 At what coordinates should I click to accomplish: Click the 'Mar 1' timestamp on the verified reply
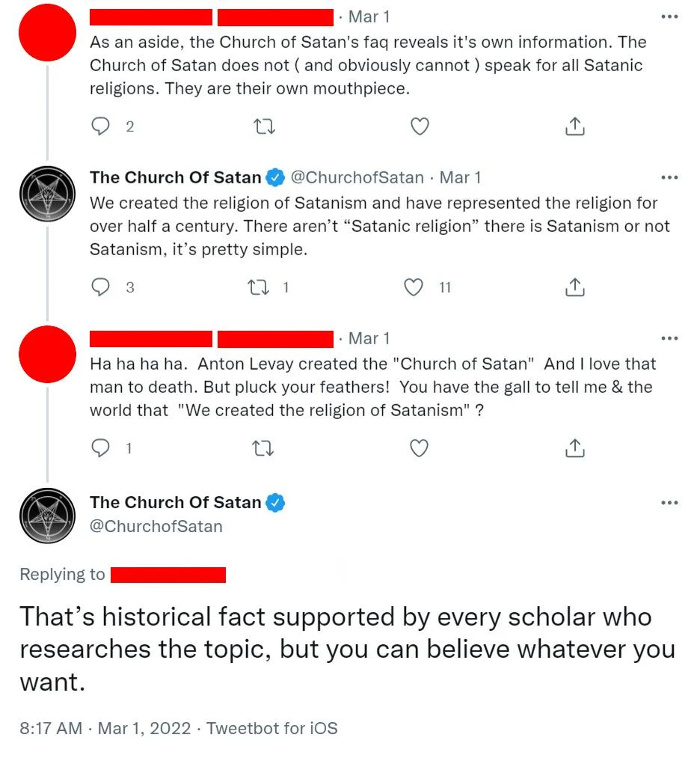(x=460, y=177)
